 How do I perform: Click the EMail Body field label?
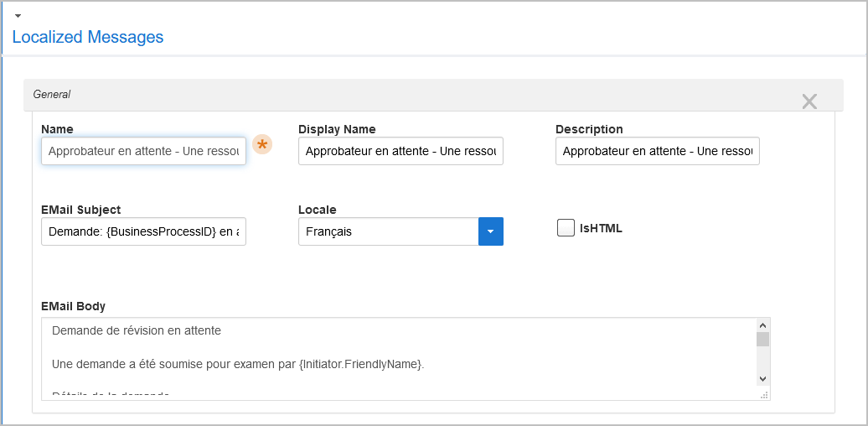point(73,306)
